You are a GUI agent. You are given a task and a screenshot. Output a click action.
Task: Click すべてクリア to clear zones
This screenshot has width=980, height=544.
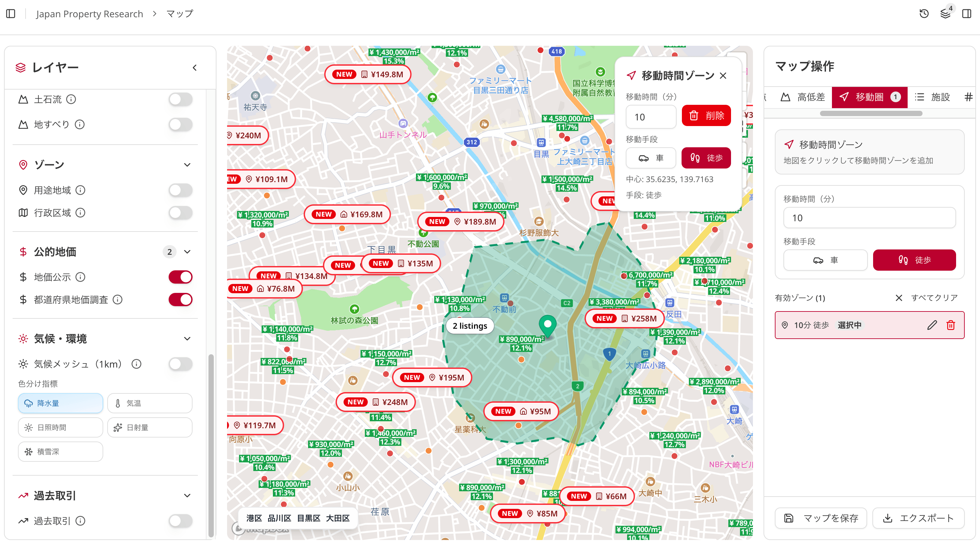pyautogui.click(x=926, y=298)
